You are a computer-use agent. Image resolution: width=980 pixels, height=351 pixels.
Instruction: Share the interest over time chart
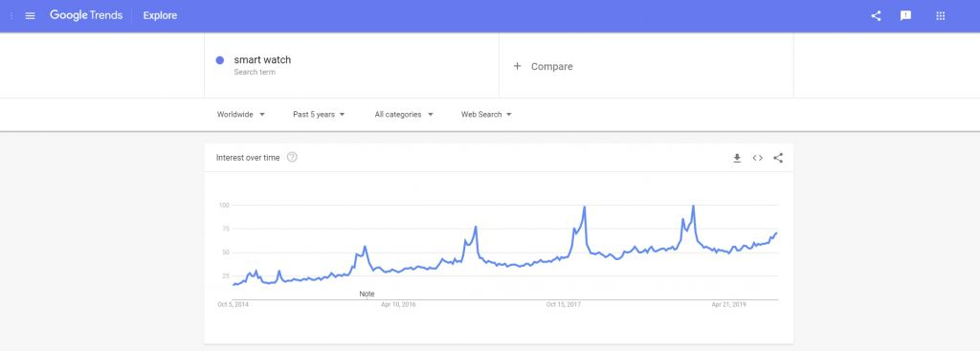tap(778, 158)
